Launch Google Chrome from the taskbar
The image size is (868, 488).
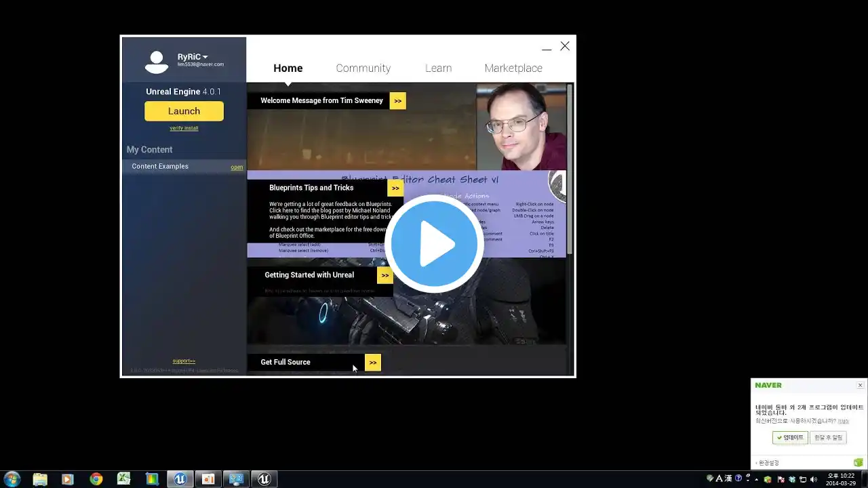click(96, 479)
